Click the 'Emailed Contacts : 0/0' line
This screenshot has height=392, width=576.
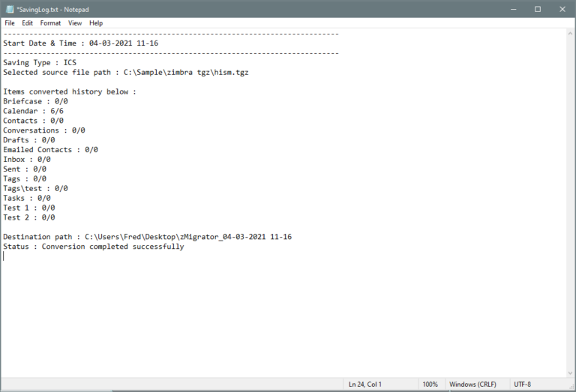point(51,150)
